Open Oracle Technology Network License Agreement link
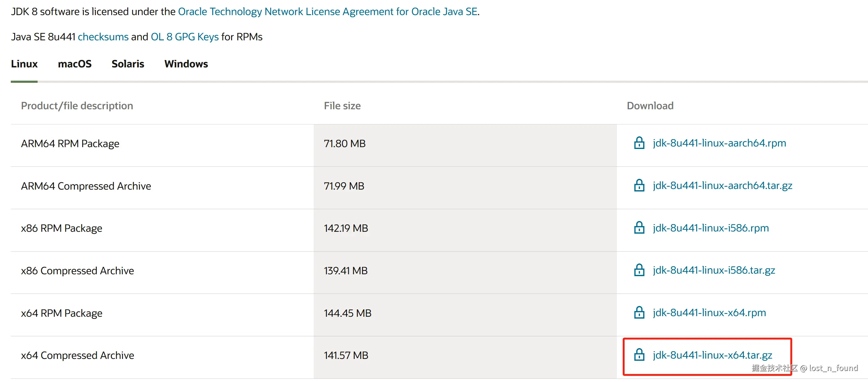Viewport: 868px width, 382px height. 327,12
